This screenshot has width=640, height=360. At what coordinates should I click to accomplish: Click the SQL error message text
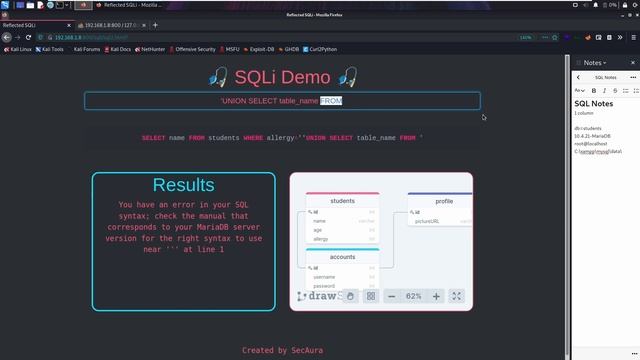(x=184, y=227)
